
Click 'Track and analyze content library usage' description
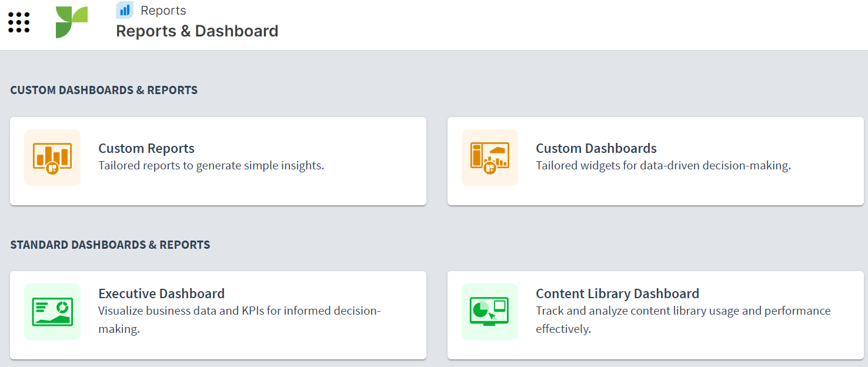point(683,311)
